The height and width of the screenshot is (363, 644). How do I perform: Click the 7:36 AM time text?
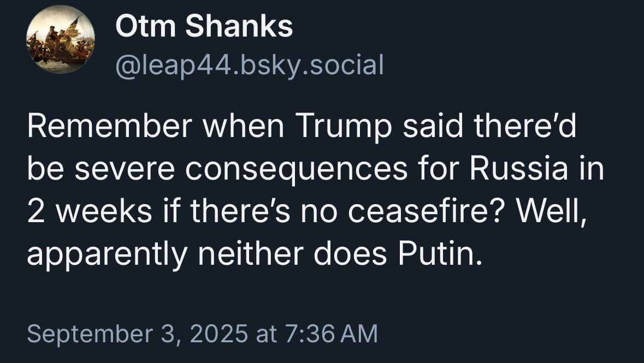coord(330,333)
